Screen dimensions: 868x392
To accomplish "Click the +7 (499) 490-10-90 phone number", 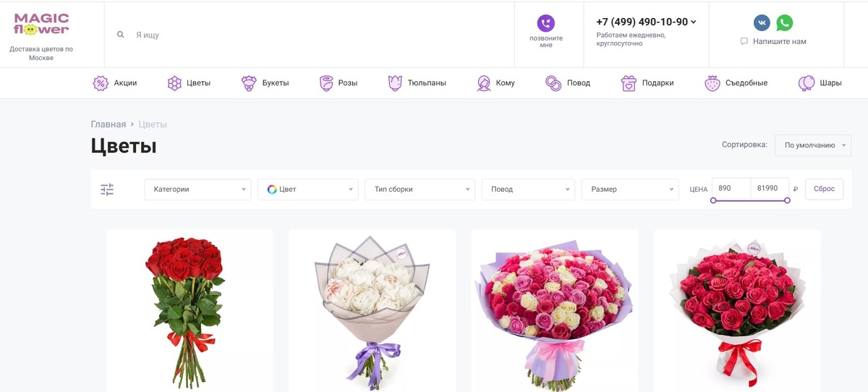I will 642,22.
